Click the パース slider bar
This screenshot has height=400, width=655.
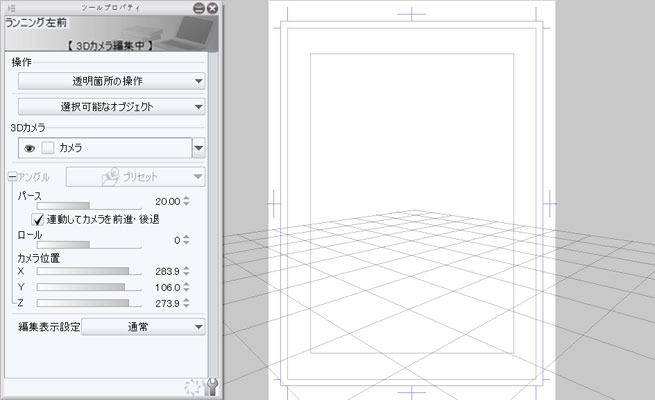89,206
